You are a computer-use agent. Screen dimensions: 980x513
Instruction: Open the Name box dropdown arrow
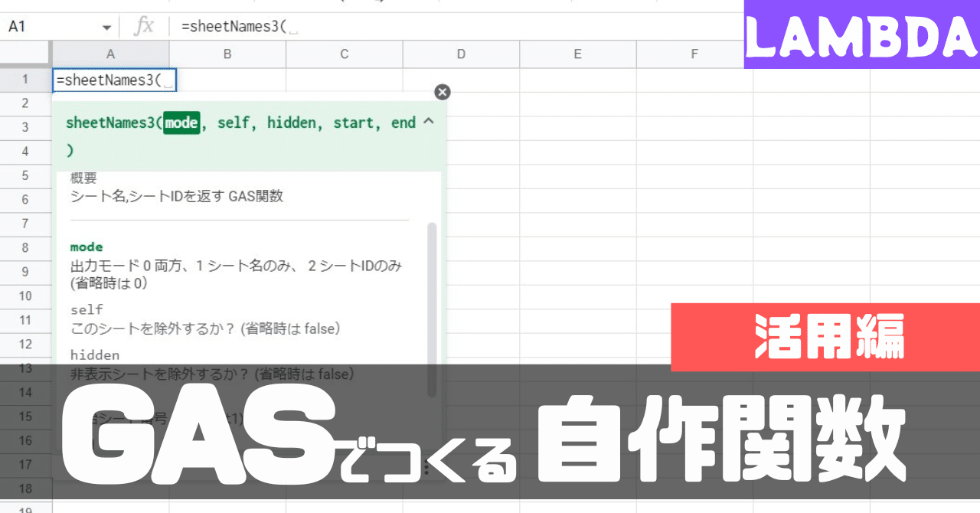pos(107,25)
